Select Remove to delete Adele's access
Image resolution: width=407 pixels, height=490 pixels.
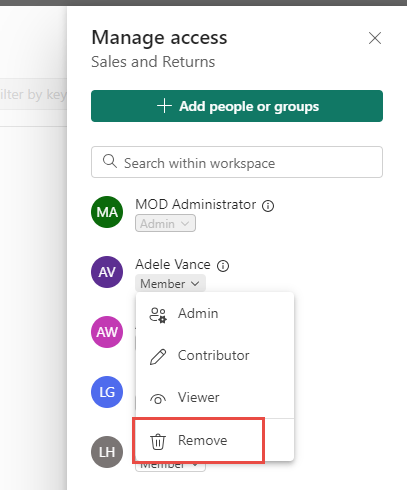coord(215,441)
